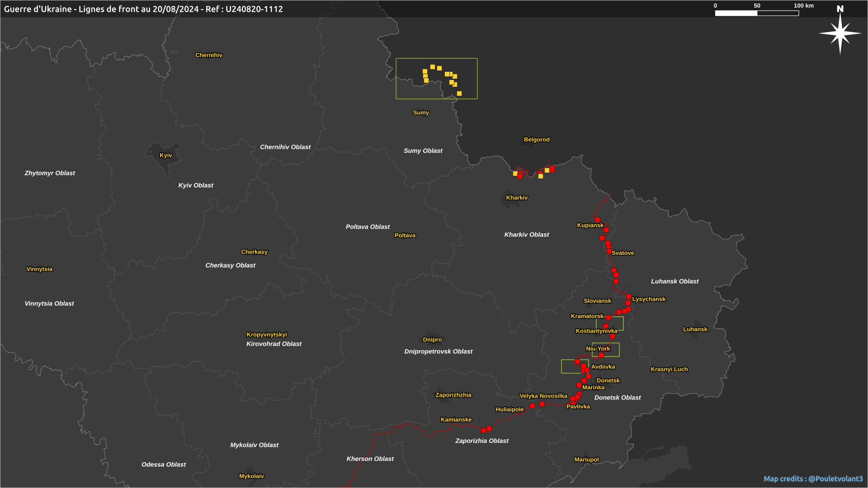Click the map title header text
Viewport: 868px width, 488px height.
[143, 9]
